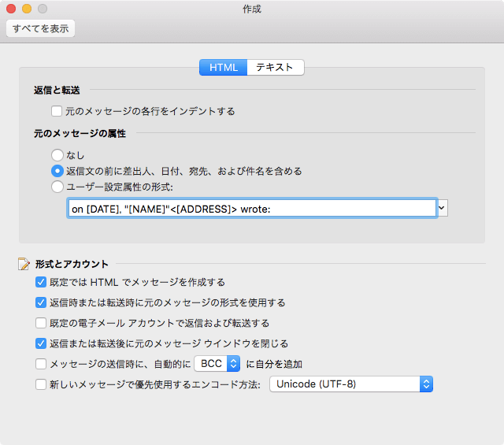The width and height of the screenshot is (504, 445).
Task: Enable 元のメッセージの各行をインデントする checkbox
Action: point(57,111)
